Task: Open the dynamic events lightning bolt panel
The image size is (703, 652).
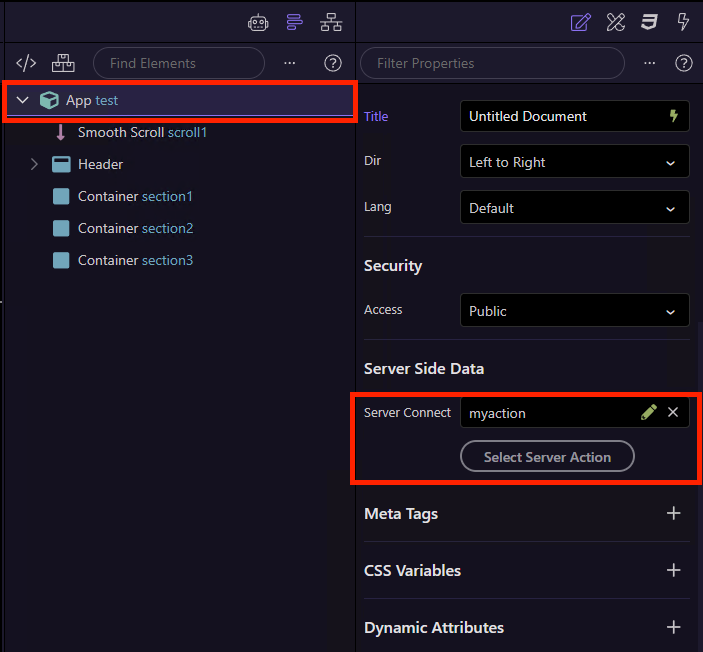Action: coord(684,22)
